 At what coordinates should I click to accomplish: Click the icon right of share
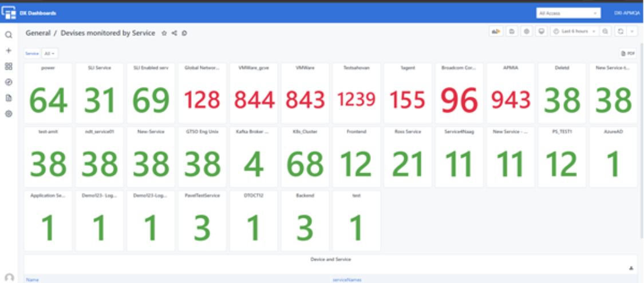click(x=184, y=33)
